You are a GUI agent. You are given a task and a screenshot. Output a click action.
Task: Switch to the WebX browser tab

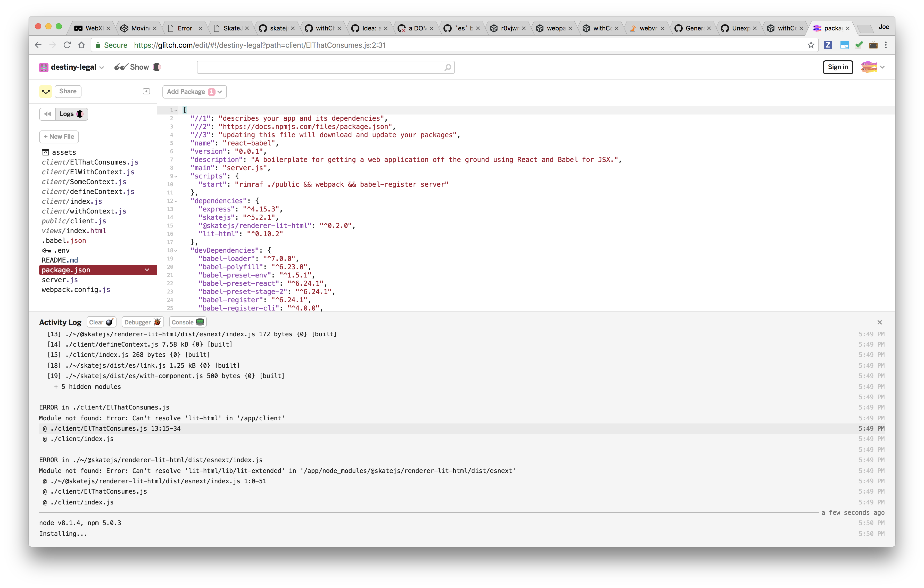pyautogui.click(x=92, y=28)
